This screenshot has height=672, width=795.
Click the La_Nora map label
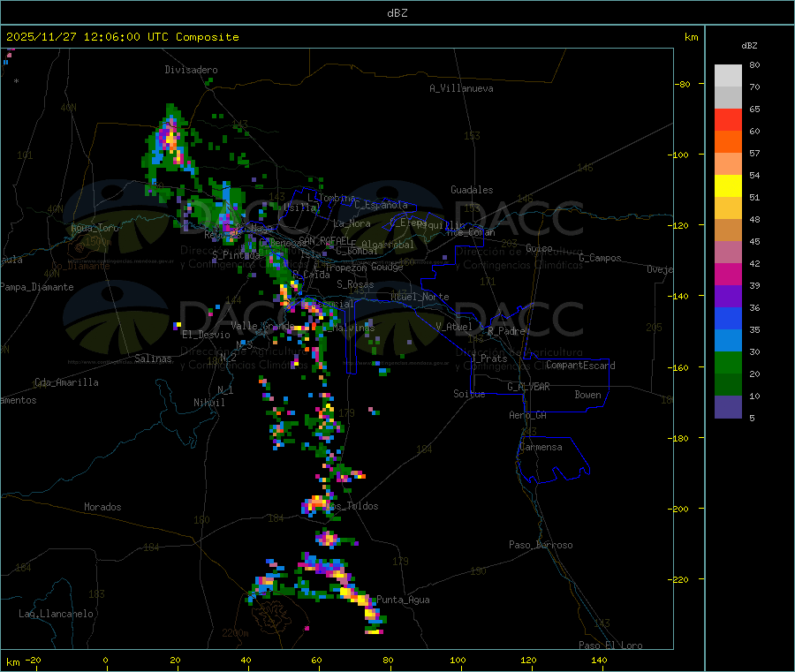pos(352,223)
